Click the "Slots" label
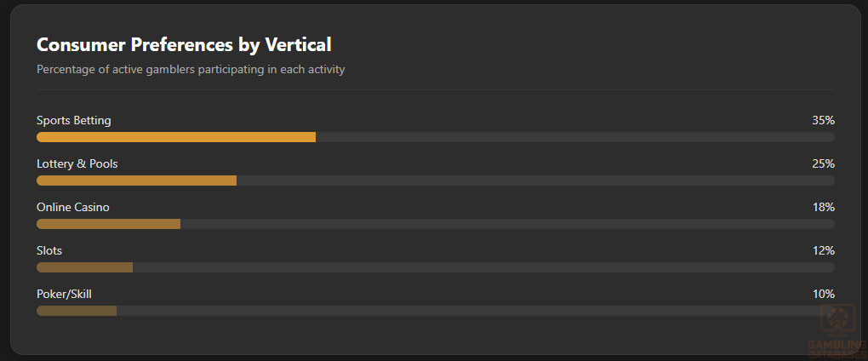 point(49,250)
